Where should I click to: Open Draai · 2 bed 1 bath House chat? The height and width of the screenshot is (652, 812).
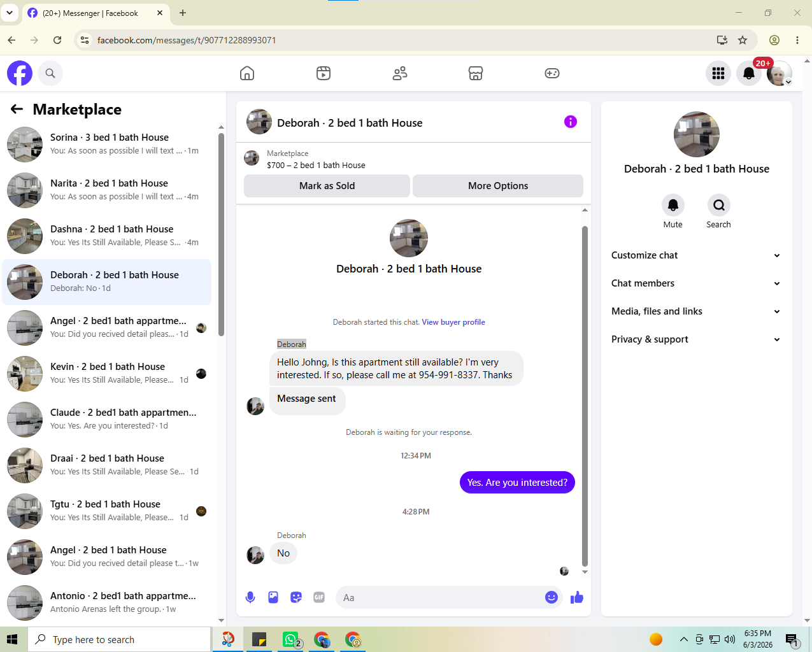tap(107, 465)
